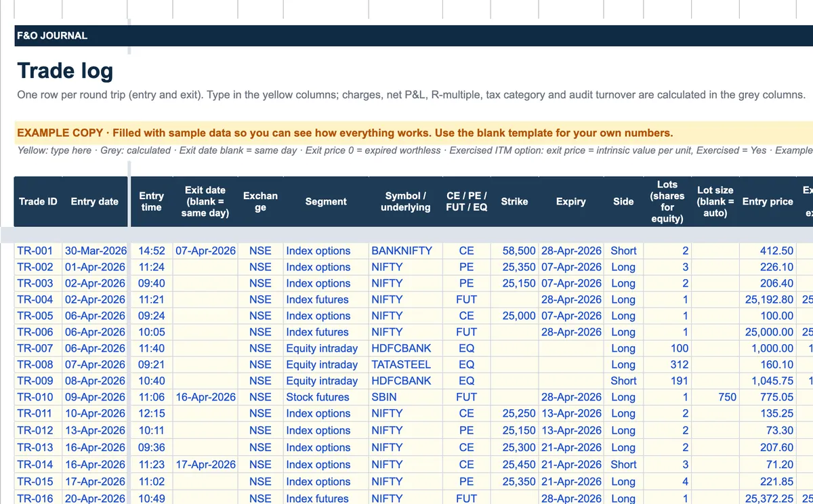Select the Side column header
This screenshot has height=504, width=813.
[623, 201]
